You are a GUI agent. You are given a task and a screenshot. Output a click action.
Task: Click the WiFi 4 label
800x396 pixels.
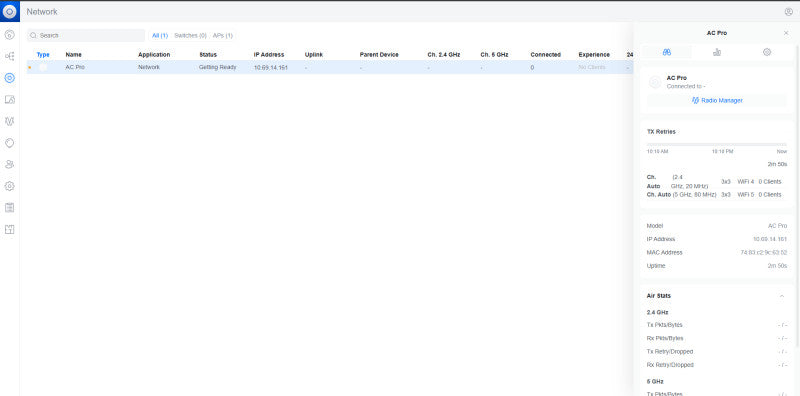(x=745, y=182)
